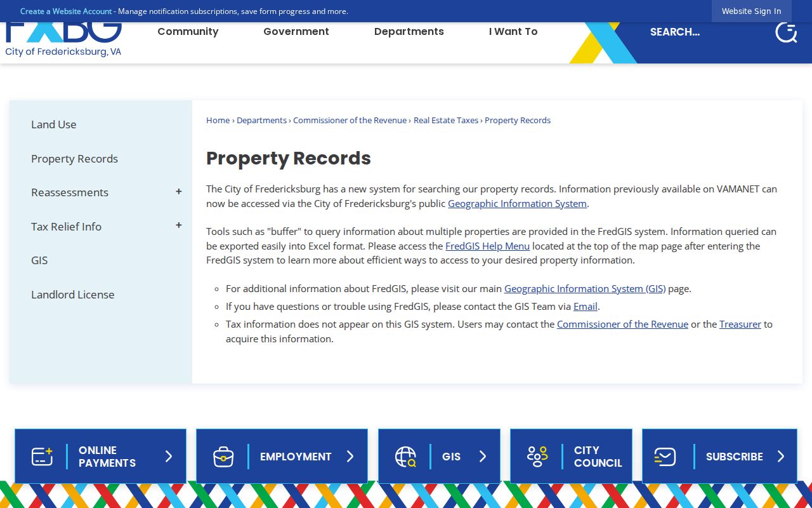Viewport: 812px width, 508px height.
Task: Open Reassessments in the sidebar
Action: coord(70,192)
